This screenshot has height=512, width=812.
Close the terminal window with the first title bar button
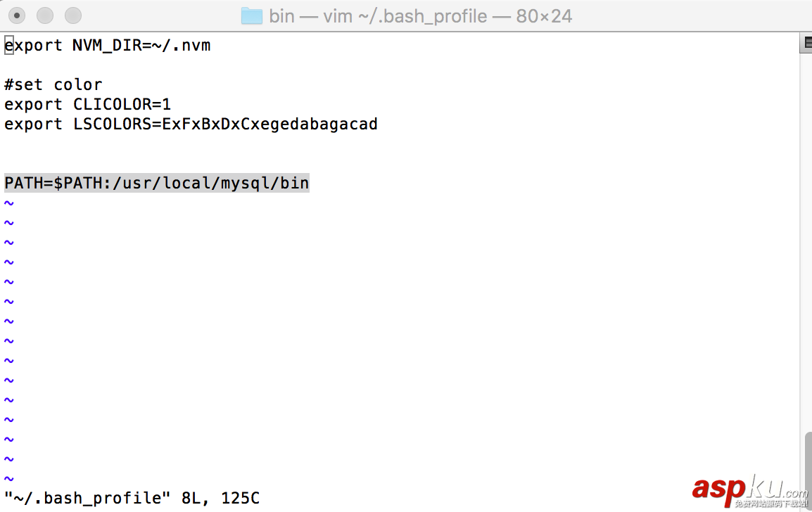coord(17,15)
